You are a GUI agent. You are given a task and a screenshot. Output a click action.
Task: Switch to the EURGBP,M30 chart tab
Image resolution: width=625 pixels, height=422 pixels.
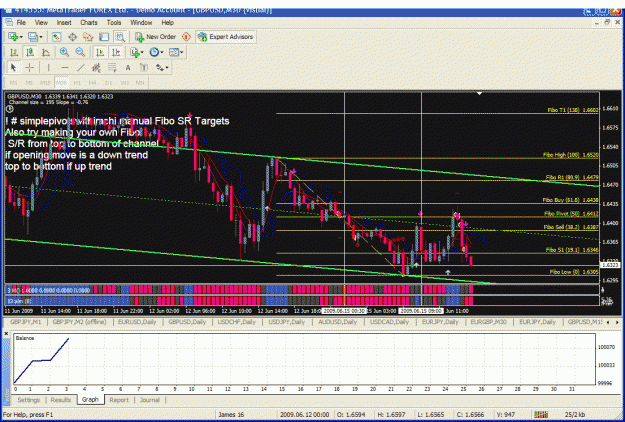tap(488, 322)
